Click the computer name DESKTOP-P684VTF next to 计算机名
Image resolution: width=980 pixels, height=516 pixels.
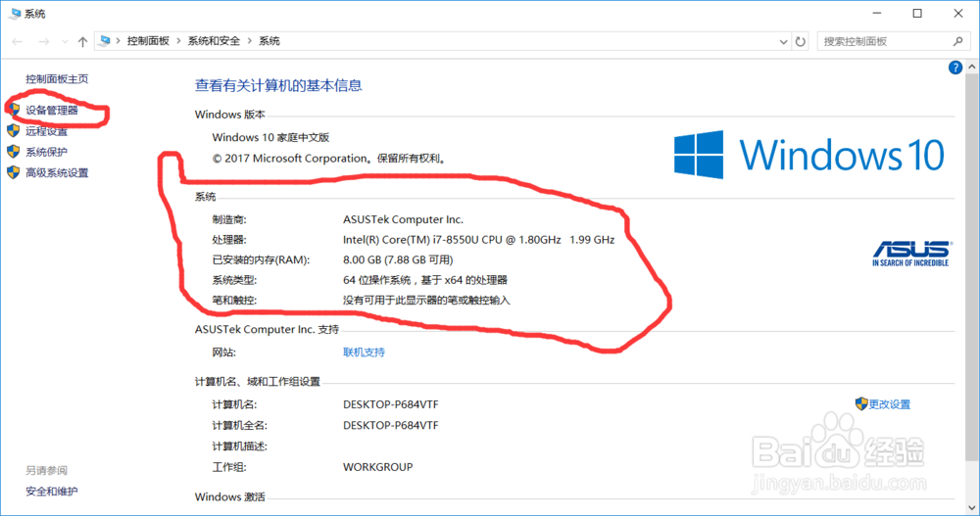pos(391,404)
